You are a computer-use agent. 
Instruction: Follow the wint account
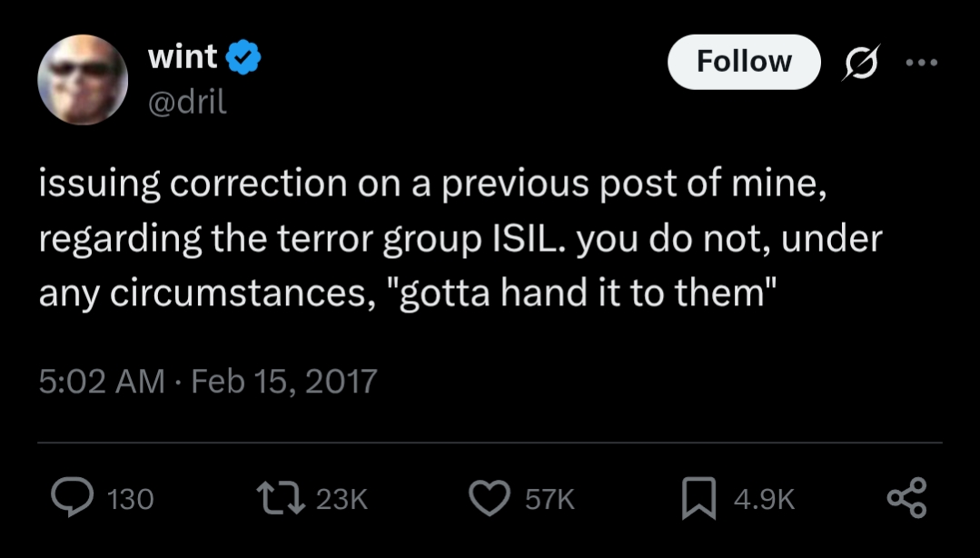[x=744, y=62]
